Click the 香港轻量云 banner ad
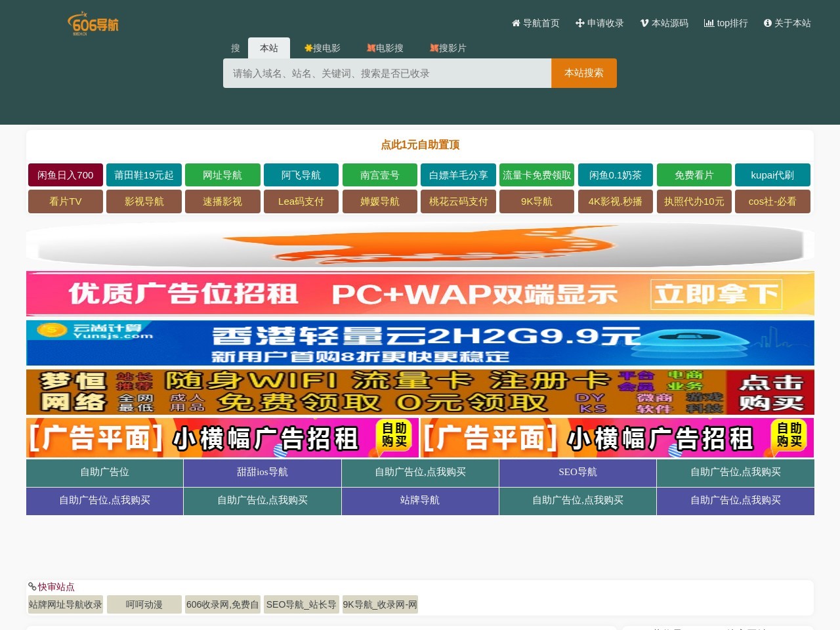 tap(420, 343)
